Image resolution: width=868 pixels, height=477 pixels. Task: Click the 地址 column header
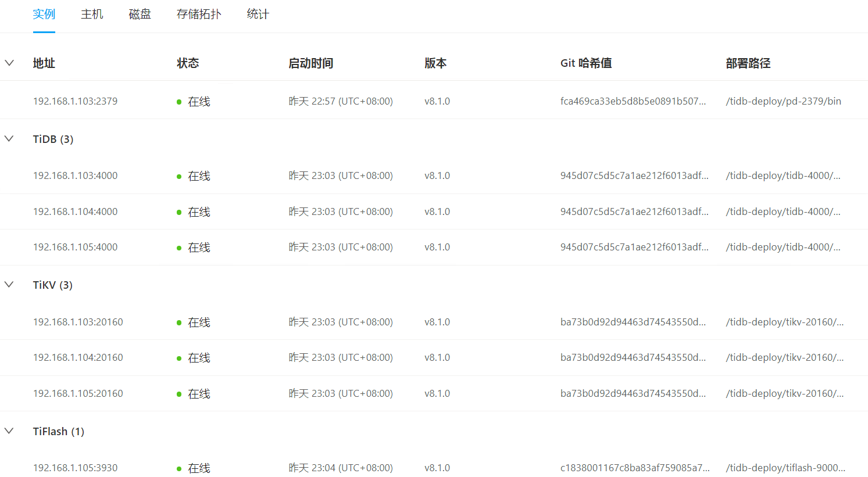[44, 63]
